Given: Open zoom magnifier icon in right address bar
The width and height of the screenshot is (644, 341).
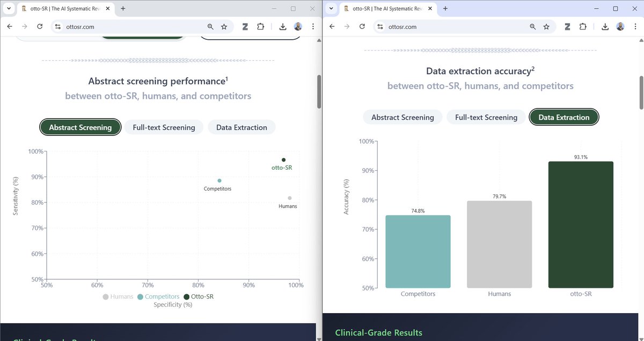Looking at the screenshot, I should pyautogui.click(x=532, y=27).
